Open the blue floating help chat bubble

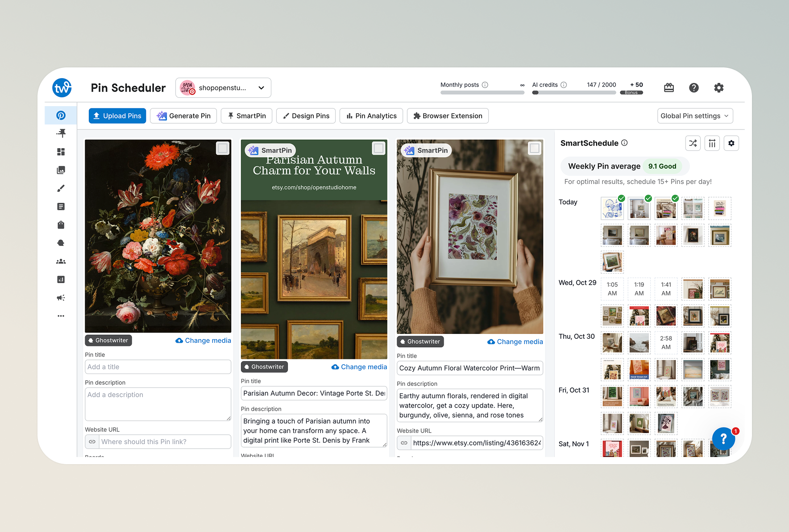point(723,439)
